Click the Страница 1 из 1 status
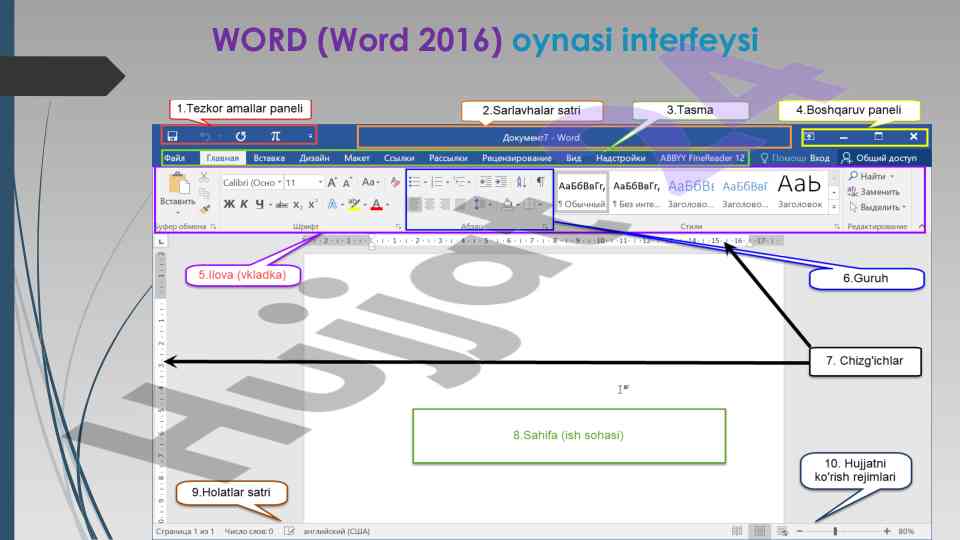Screen dimensions: 960x540 pos(185,531)
